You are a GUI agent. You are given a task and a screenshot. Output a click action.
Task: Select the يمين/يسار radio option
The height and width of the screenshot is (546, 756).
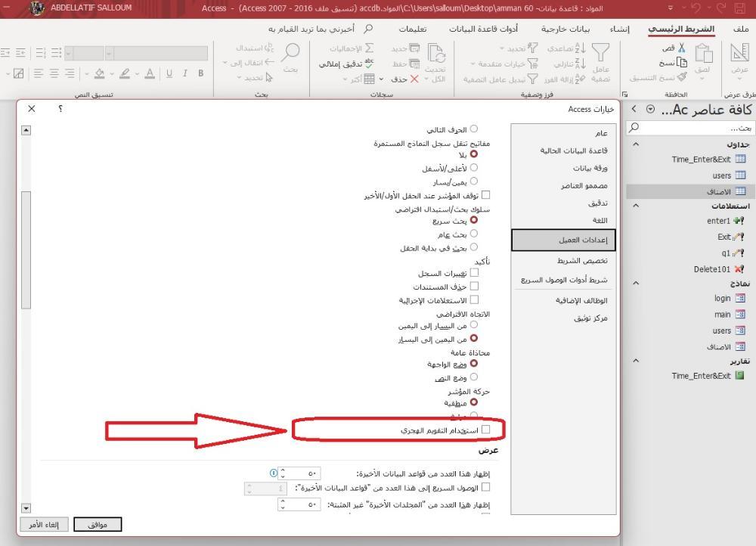coord(474,181)
